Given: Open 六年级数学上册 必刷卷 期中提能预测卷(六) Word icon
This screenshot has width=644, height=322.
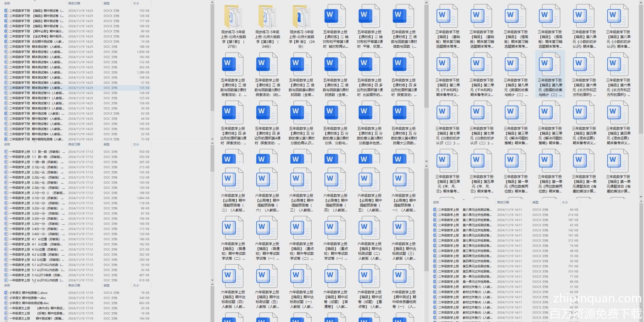Looking at the screenshot, I should coord(267,180).
